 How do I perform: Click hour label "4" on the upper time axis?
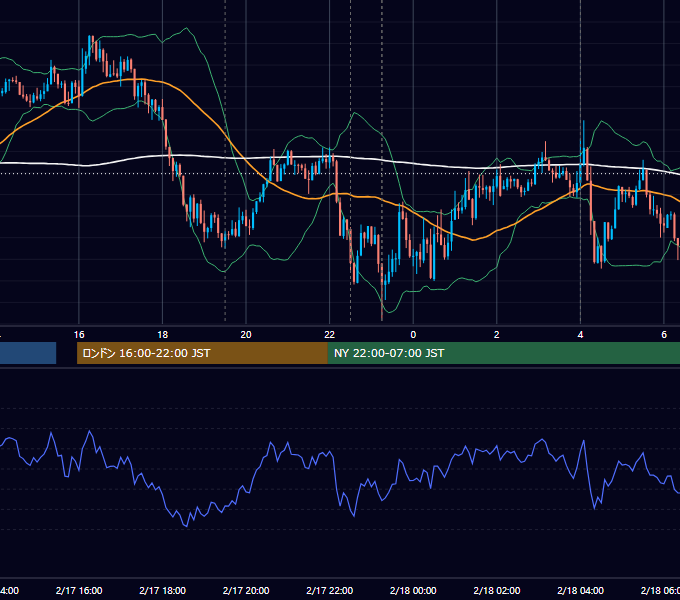580,335
